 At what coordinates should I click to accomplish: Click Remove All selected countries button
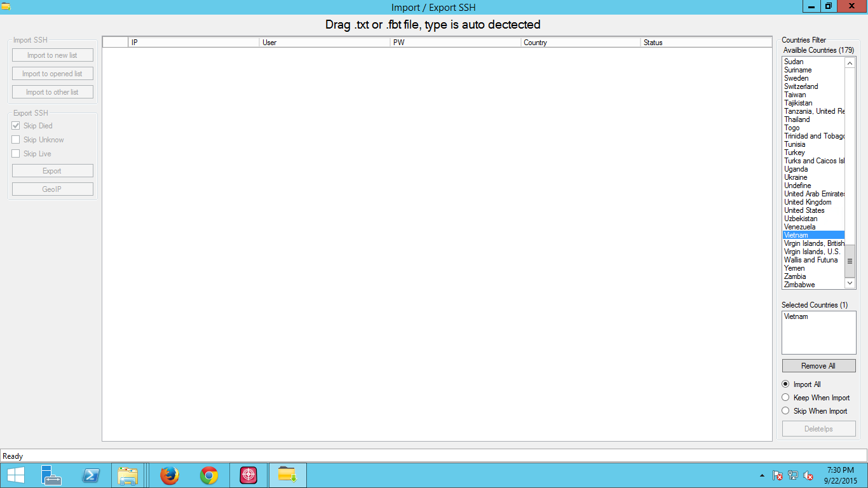click(818, 366)
